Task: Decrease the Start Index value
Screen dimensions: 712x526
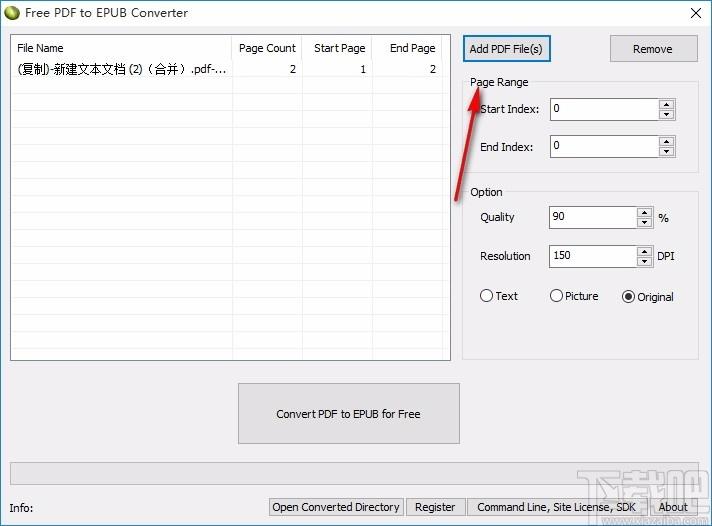Action: coord(666,114)
